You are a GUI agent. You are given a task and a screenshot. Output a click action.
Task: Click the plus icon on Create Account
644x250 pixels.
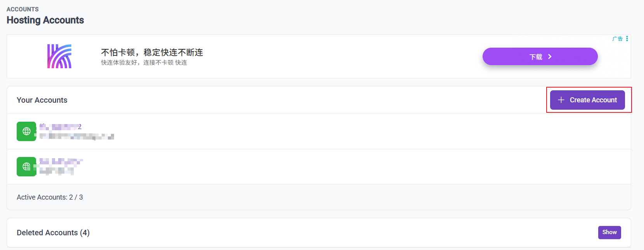point(561,100)
